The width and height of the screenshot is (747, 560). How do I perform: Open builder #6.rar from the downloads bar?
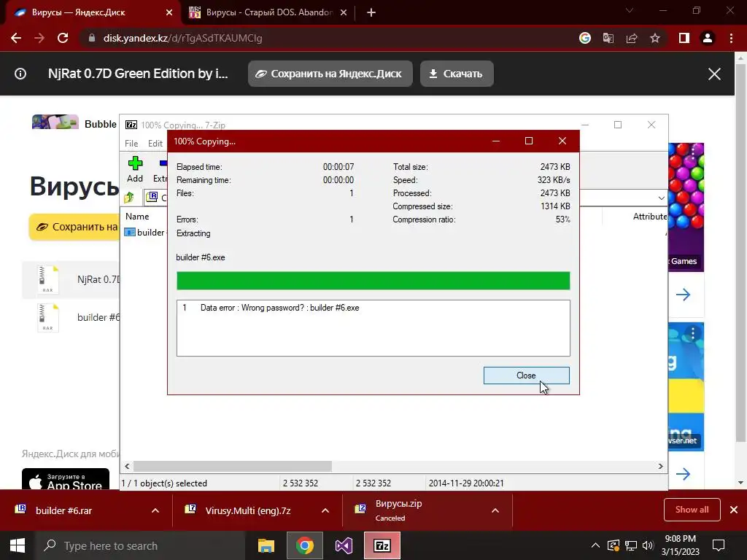[x=63, y=510]
